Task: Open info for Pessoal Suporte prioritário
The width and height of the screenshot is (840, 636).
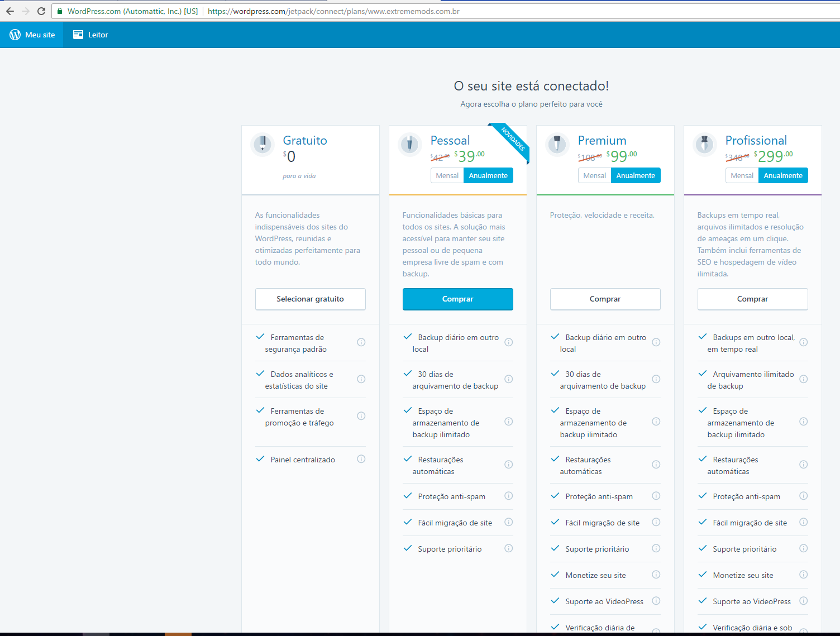Action: (509, 548)
